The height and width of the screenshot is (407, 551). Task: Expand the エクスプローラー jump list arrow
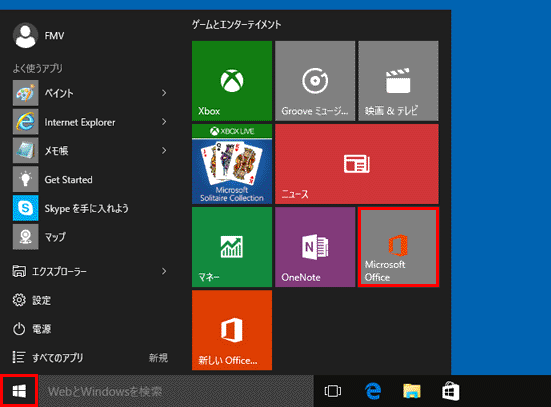164,271
